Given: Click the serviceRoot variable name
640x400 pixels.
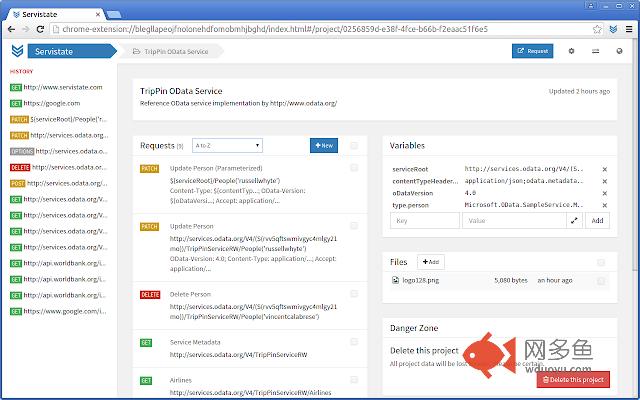Looking at the screenshot, I should tap(410, 169).
